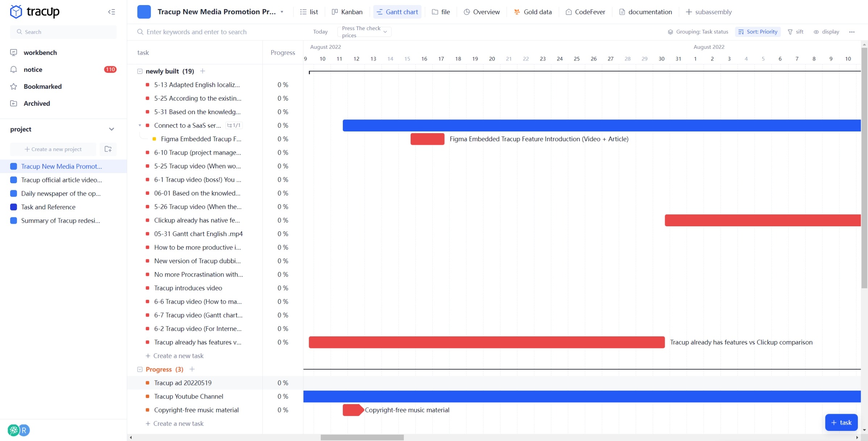Click the new project folder icon

click(108, 149)
